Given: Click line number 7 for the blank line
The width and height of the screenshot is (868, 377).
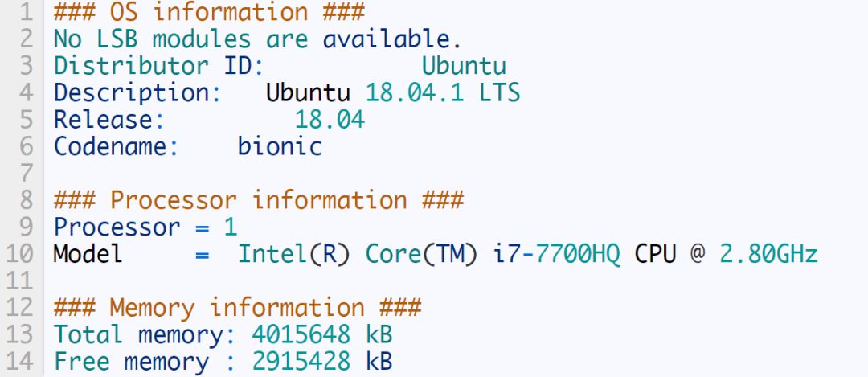Looking at the screenshot, I should pyautogui.click(x=27, y=173).
